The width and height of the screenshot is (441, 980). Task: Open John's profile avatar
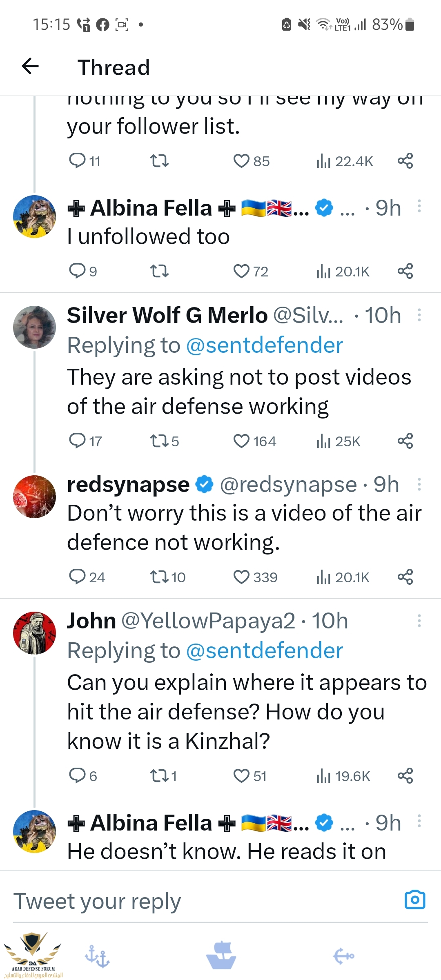click(34, 633)
